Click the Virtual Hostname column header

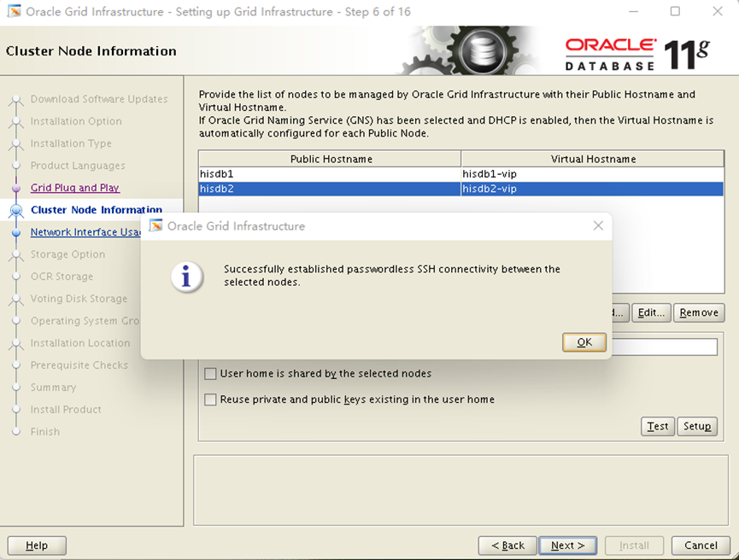pyautogui.click(x=593, y=159)
